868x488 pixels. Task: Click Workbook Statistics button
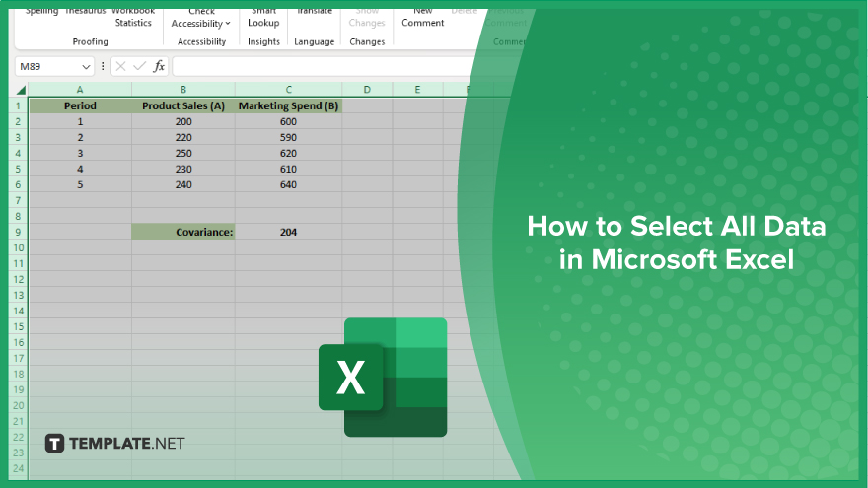click(x=133, y=18)
